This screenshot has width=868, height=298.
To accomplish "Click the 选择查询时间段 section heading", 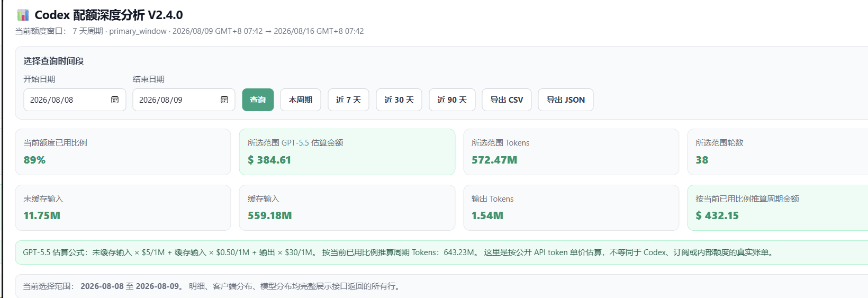I will click(x=53, y=61).
